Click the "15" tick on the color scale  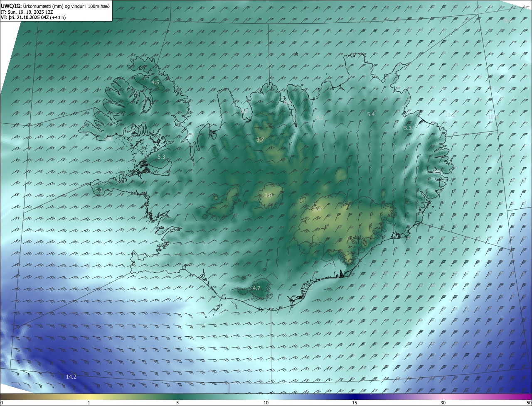355,403
